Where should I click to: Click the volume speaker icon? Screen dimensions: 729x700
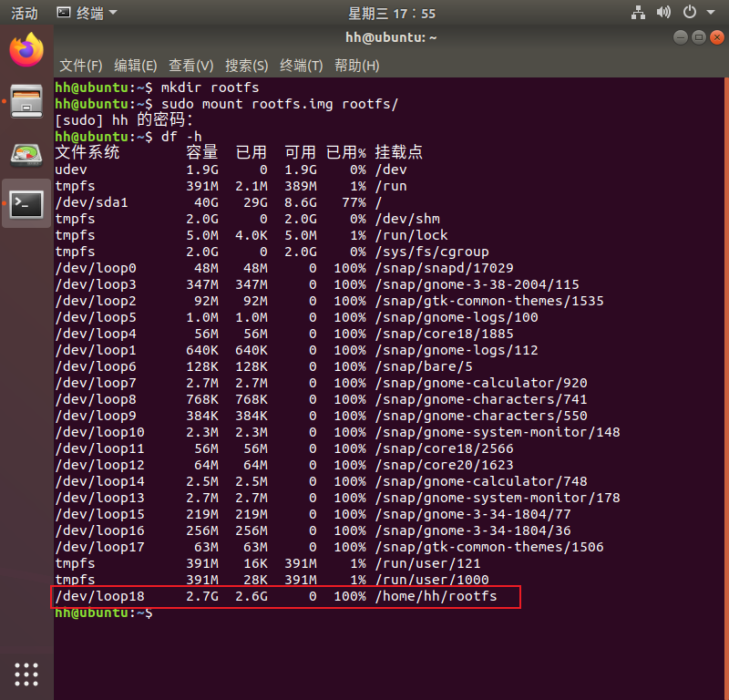click(x=663, y=13)
